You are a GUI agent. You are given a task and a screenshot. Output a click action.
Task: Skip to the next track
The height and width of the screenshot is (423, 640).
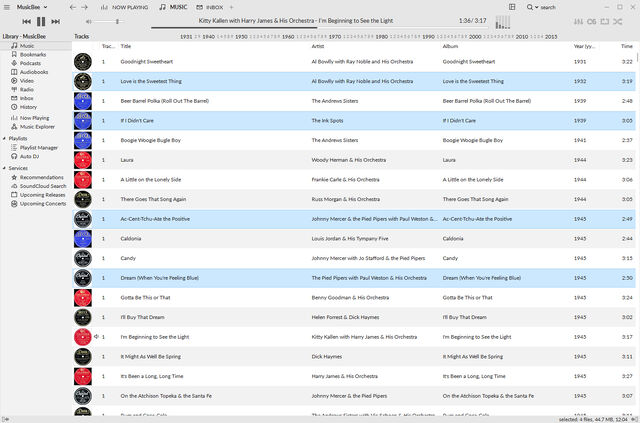pos(56,21)
